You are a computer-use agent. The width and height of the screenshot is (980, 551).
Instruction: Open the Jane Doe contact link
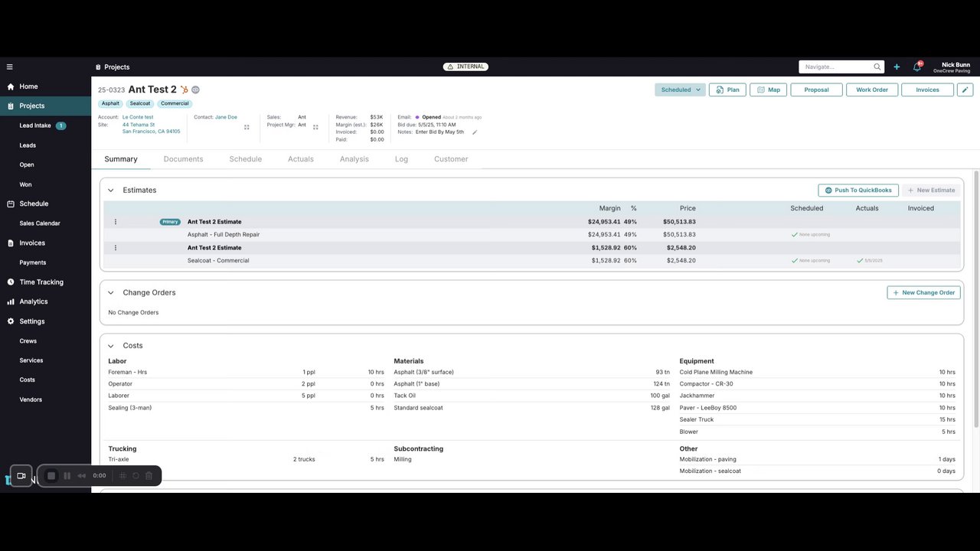pyautogui.click(x=226, y=117)
